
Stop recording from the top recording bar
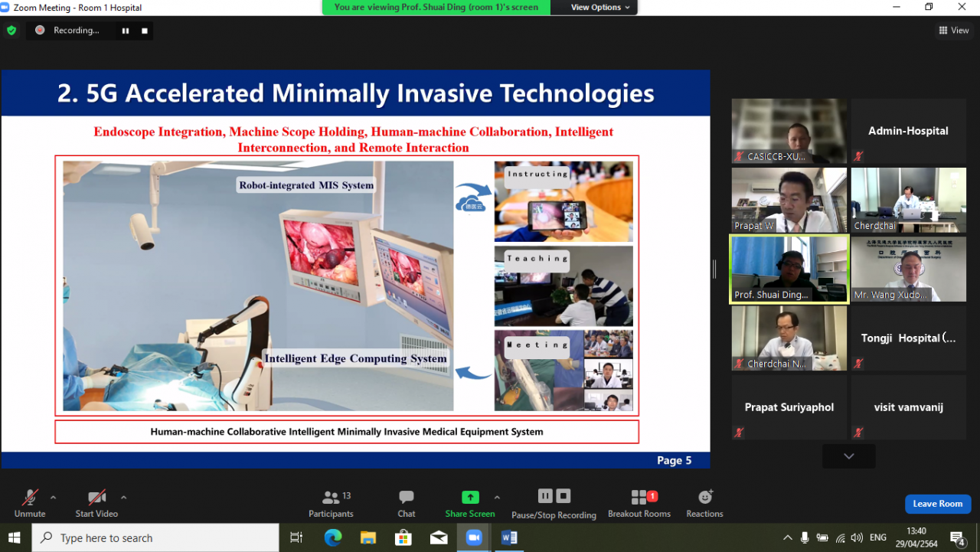[x=144, y=31]
